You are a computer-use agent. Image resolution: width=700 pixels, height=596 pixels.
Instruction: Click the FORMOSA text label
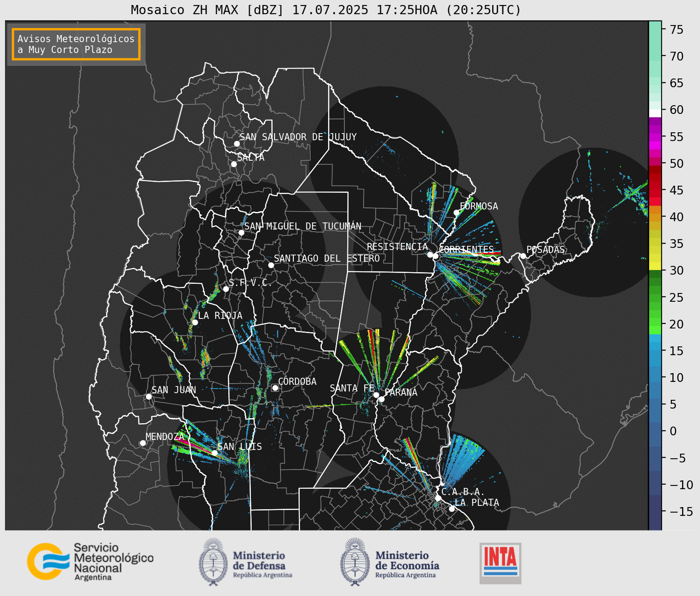[479, 206]
